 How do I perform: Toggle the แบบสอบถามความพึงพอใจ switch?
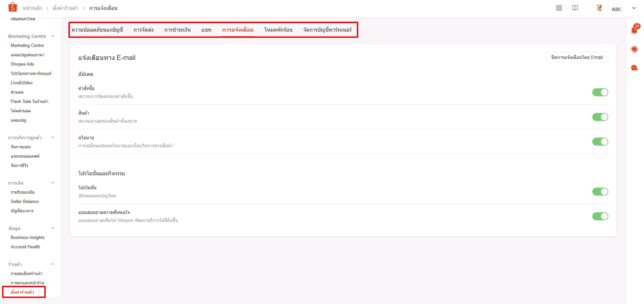pyautogui.click(x=600, y=216)
